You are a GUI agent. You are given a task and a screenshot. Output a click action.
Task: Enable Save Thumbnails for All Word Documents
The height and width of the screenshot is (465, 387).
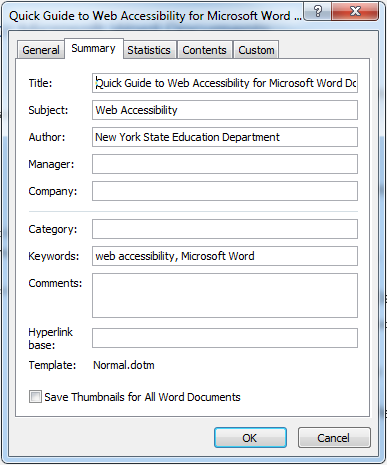pyautogui.click(x=35, y=397)
